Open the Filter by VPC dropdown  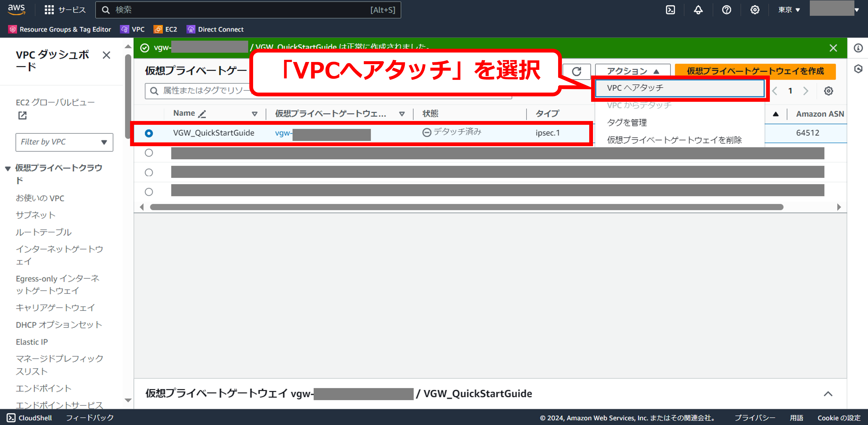pos(64,142)
